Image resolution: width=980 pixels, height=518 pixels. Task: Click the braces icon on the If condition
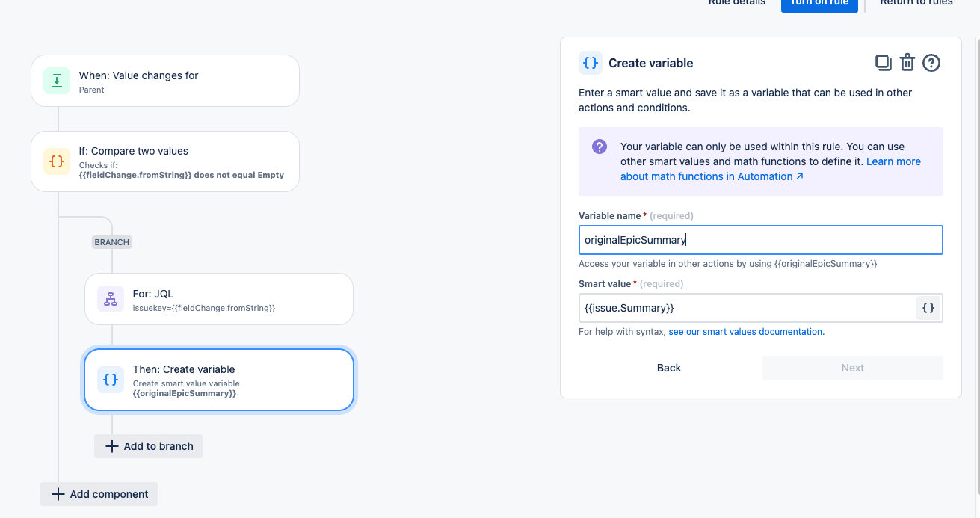[57, 161]
